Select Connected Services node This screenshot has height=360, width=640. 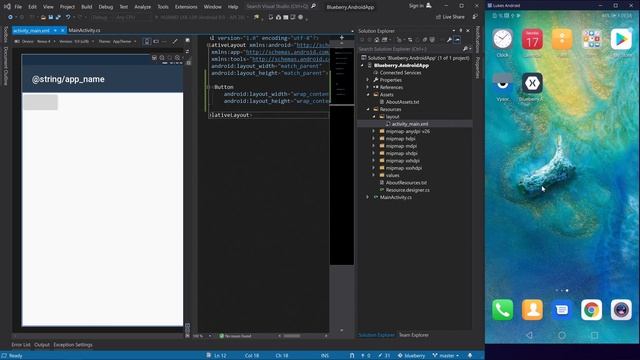(x=400, y=73)
